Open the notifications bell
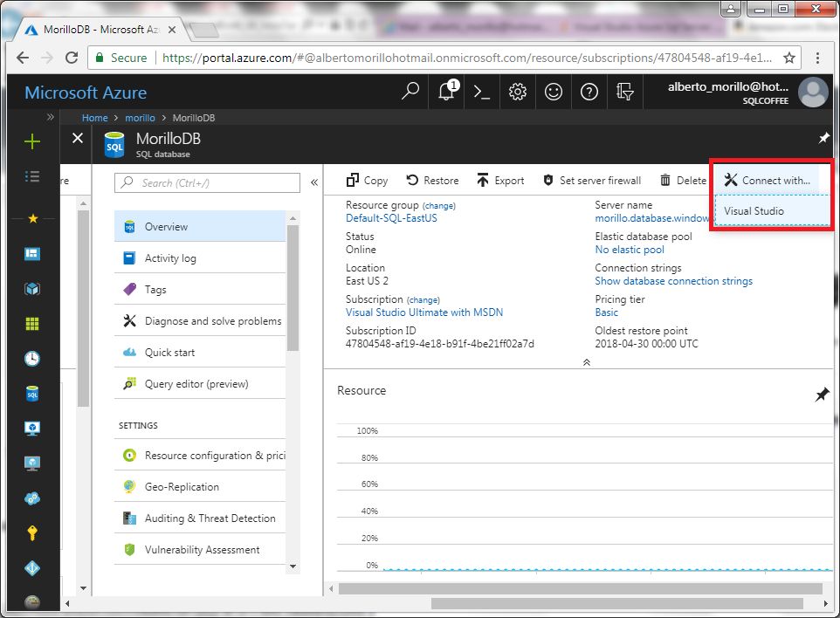This screenshot has height=618, width=840. [x=447, y=92]
